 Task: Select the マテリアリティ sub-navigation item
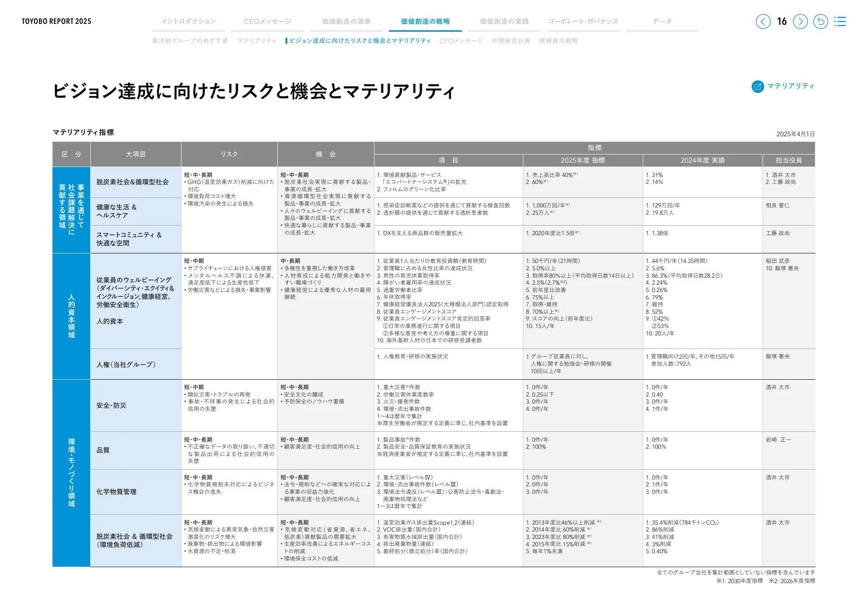point(256,41)
